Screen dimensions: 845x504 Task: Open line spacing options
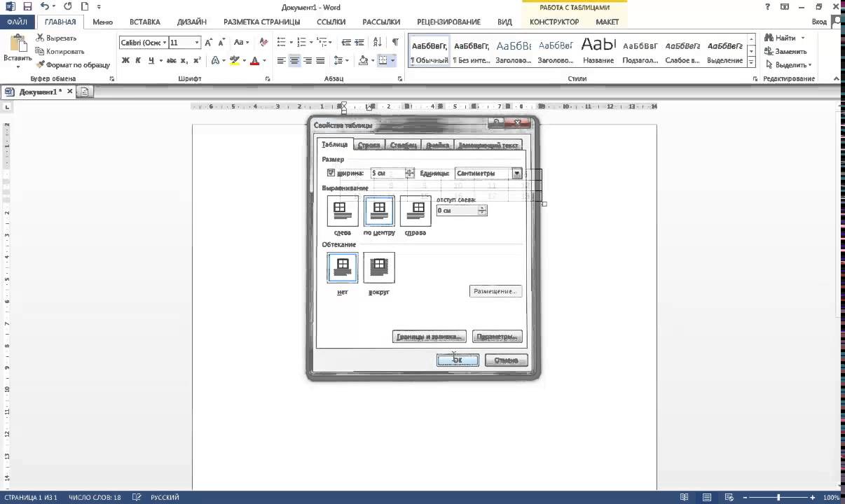coord(341,61)
